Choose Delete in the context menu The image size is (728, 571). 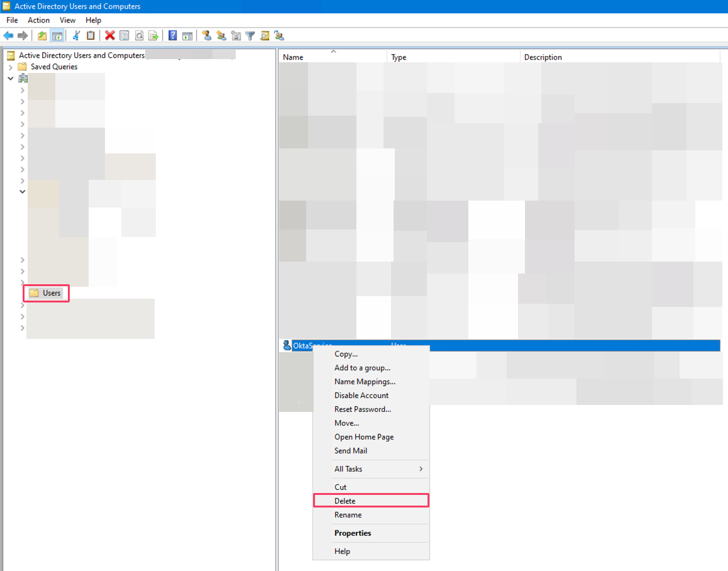[371, 501]
